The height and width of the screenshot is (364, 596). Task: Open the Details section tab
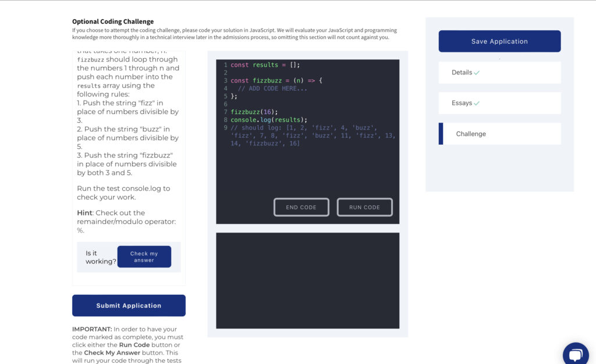click(499, 73)
